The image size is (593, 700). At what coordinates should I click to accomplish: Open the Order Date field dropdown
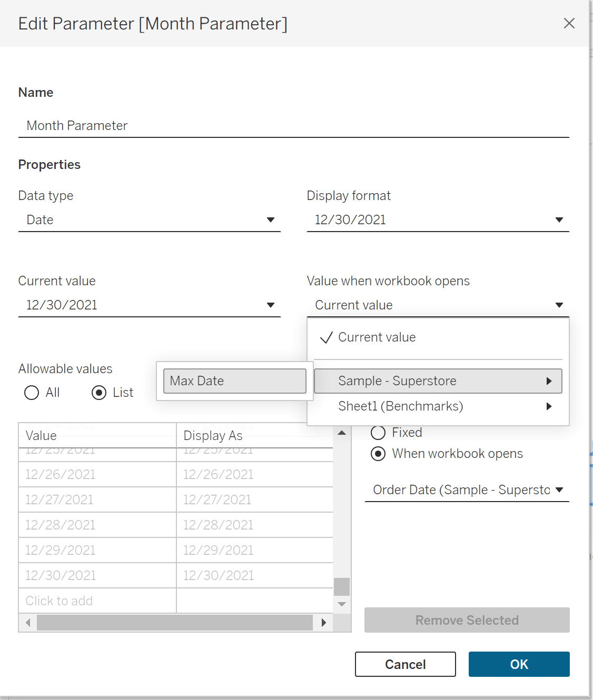[x=467, y=490]
